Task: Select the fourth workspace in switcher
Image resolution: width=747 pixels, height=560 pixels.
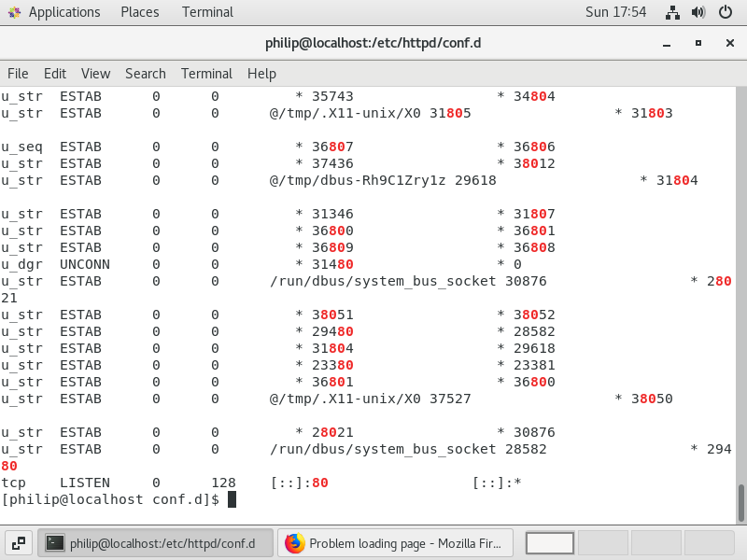Action: 709,543
